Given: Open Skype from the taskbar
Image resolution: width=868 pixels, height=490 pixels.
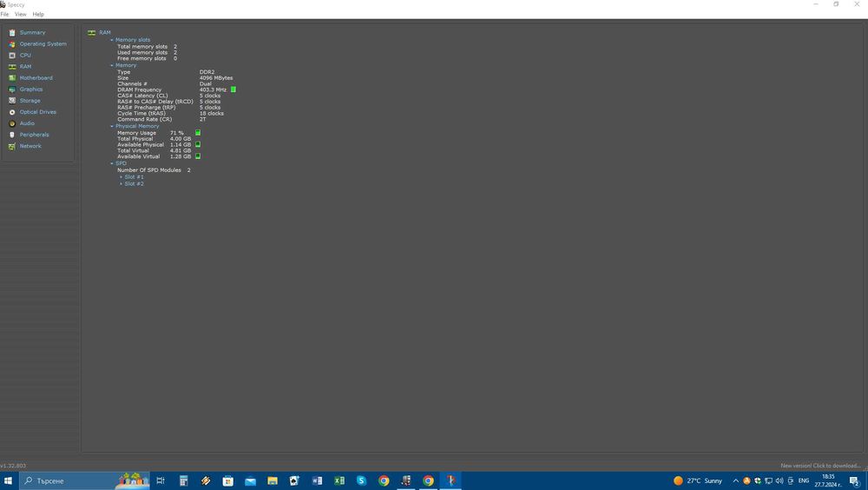Looking at the screenshot, I should pyautogui.click(x=361, y=480).
